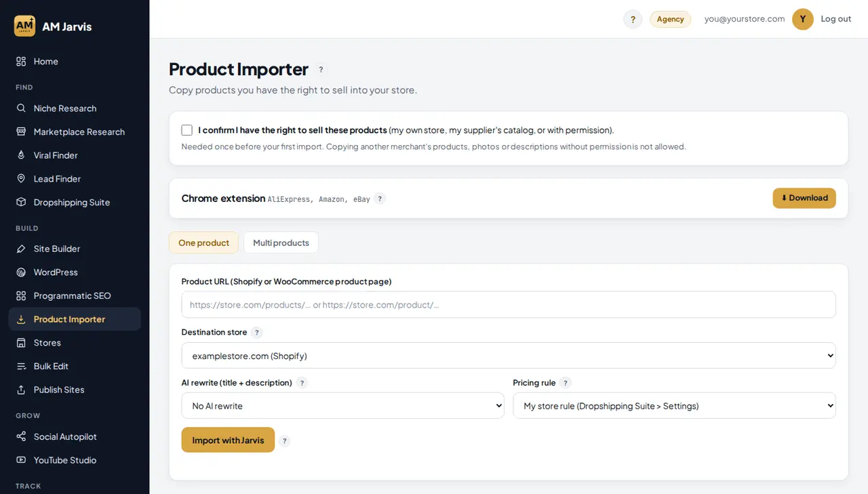Click the Lead Finder pin icon
Screen dimensions: 868x494
coord(21,179)
